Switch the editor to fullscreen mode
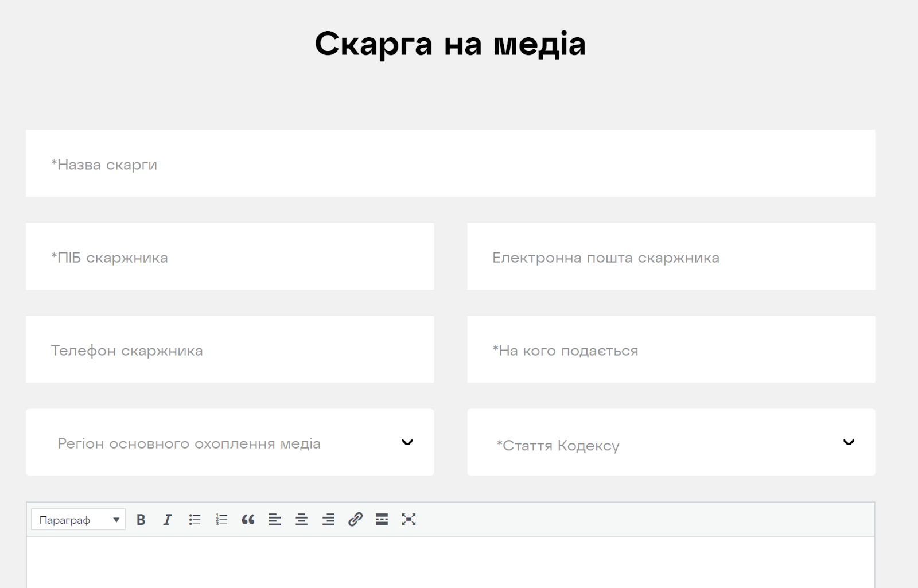Image resolution: width=918 pixels, height=588 pixels. (409, 520)
